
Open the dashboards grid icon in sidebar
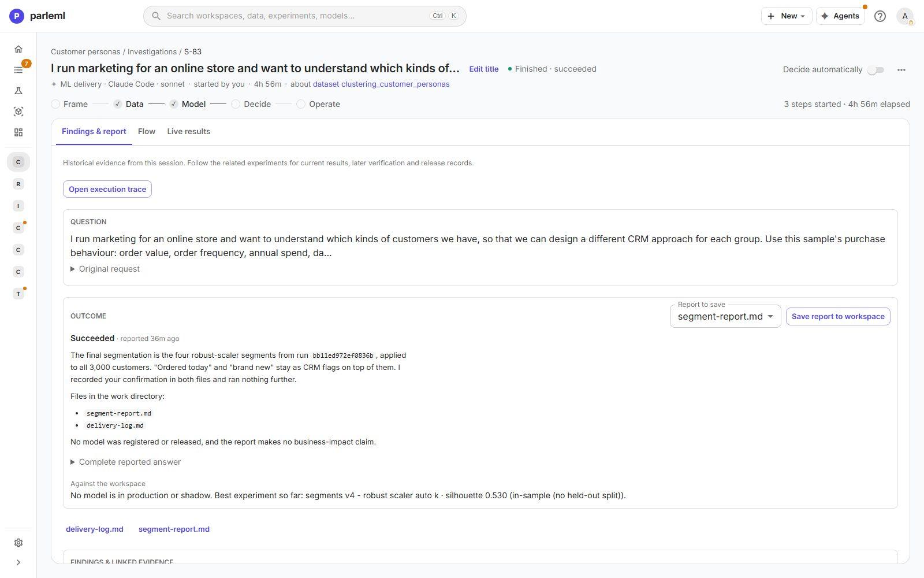click(18, 132)
